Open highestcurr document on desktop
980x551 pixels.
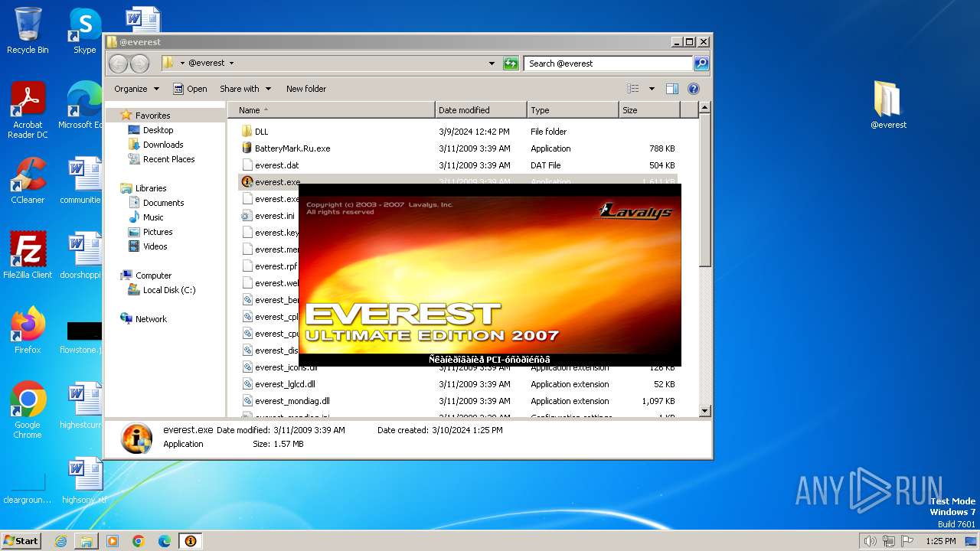coord(83,406)
